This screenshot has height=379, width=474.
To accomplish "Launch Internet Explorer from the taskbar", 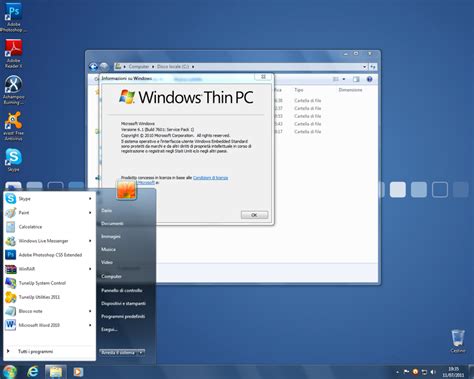I will point(33,371).
